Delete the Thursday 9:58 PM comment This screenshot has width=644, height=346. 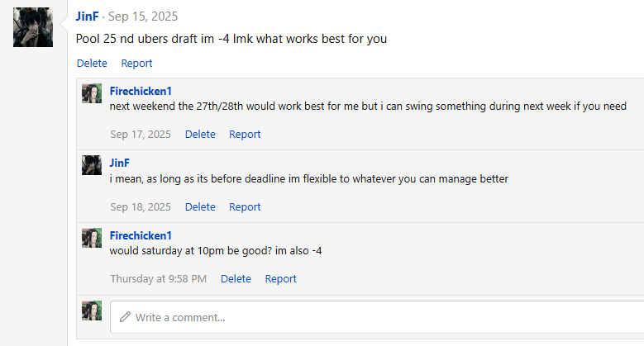[236, 278]
